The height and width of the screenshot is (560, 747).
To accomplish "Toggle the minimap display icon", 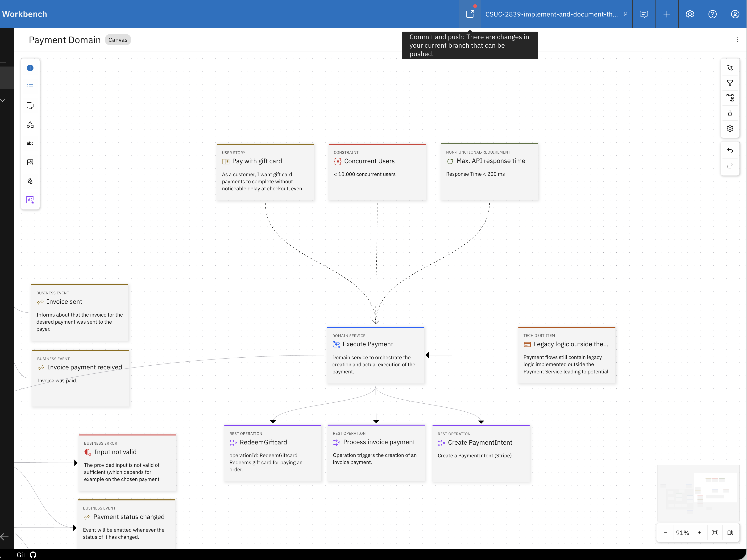I will click(x=730, y=533).
